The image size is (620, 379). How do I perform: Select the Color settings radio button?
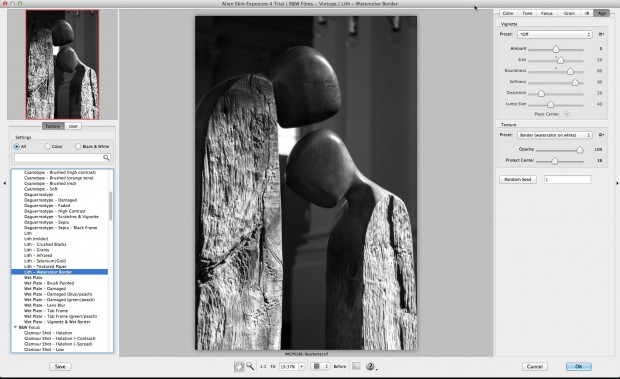point(47,147)
